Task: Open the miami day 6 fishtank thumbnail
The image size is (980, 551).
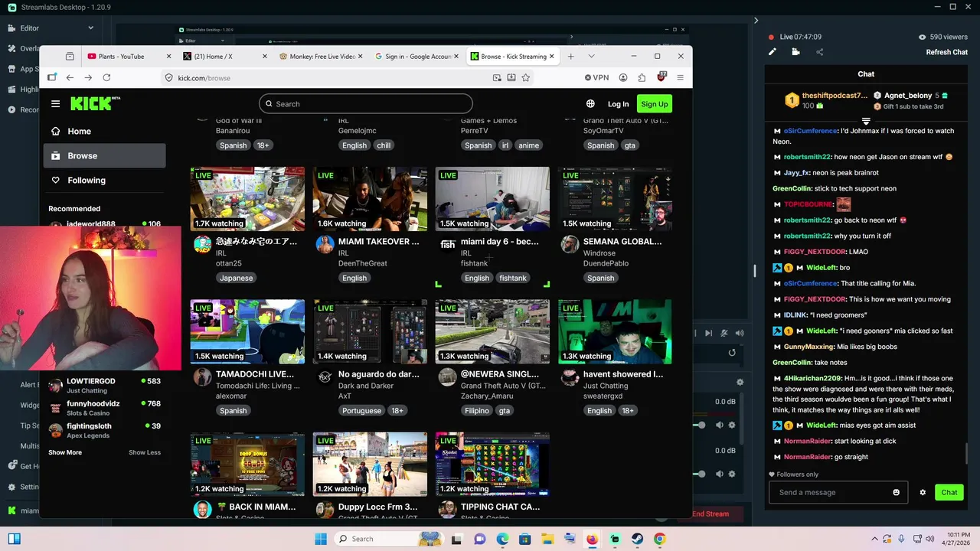Action: pyautogui.click(x=492, y=199)
